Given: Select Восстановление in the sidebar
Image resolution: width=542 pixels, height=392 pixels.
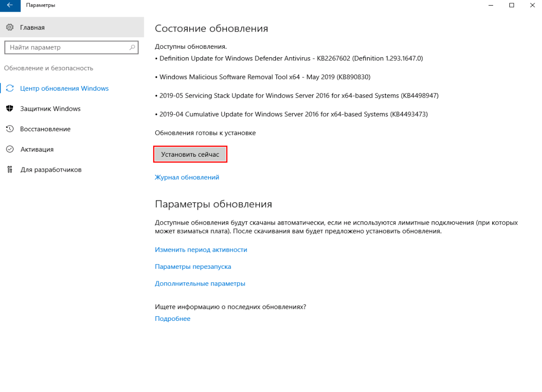Looking at the screenshot, I should tap(45, 129).
